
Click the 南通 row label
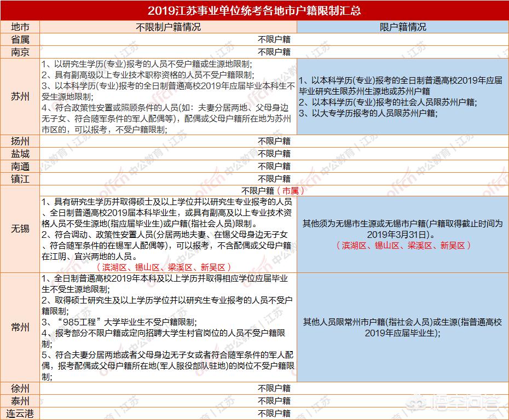(x=20, y=166)
